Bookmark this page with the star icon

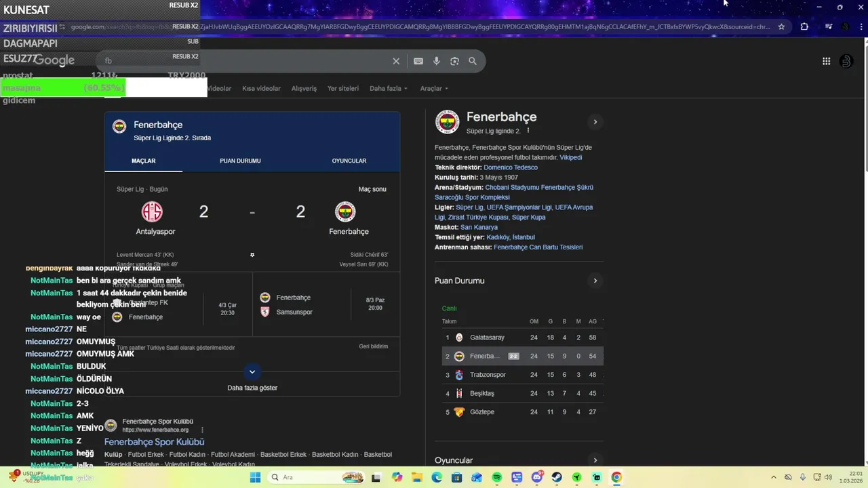click(x=781, y=27)
